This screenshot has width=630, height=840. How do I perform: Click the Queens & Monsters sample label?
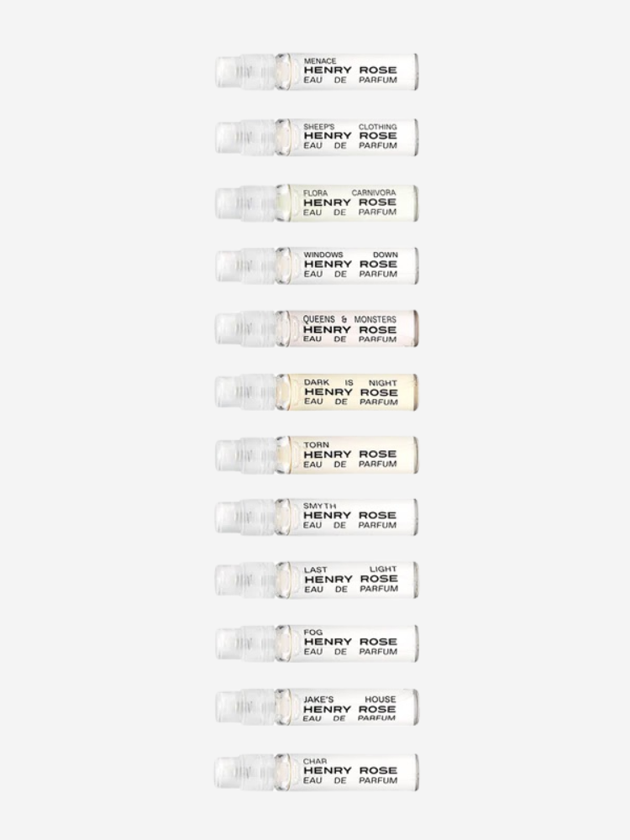tap(349, 329)
